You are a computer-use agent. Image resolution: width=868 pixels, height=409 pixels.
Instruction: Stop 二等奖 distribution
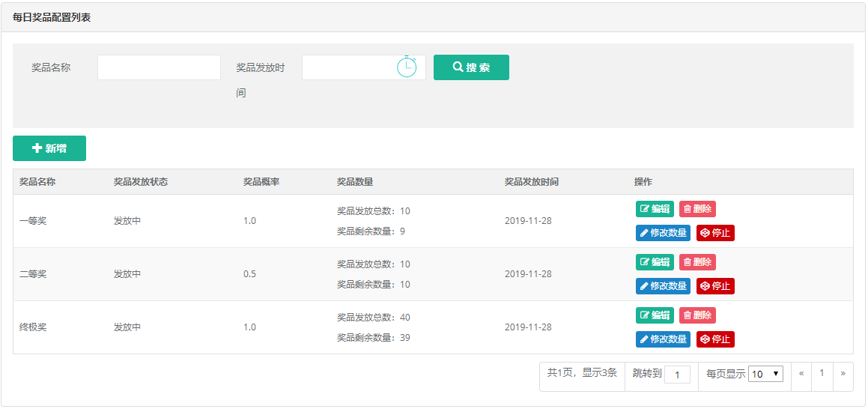coord(715,286)
